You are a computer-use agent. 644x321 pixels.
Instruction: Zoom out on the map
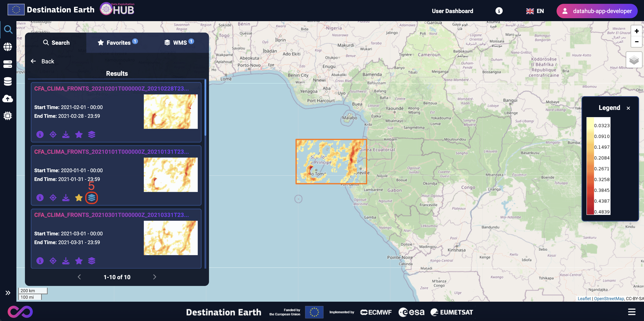click(x=637, y=42)
